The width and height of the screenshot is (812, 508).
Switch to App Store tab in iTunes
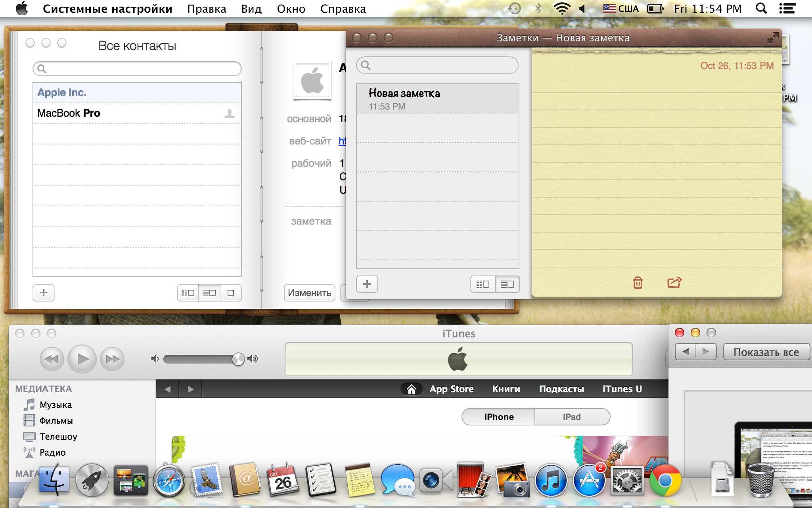coord(452,389)
